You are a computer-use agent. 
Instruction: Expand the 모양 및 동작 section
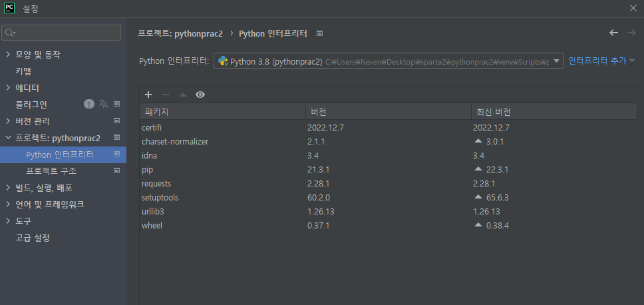tap(8, 54)
